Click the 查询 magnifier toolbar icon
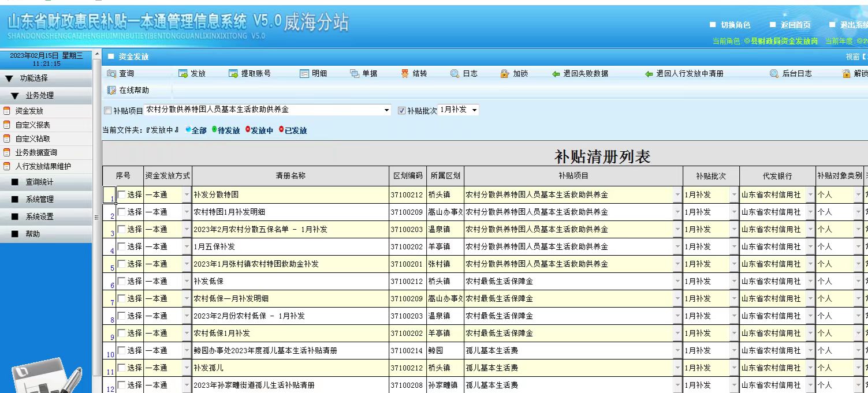 pyautogui.click(x=112, y=74)
